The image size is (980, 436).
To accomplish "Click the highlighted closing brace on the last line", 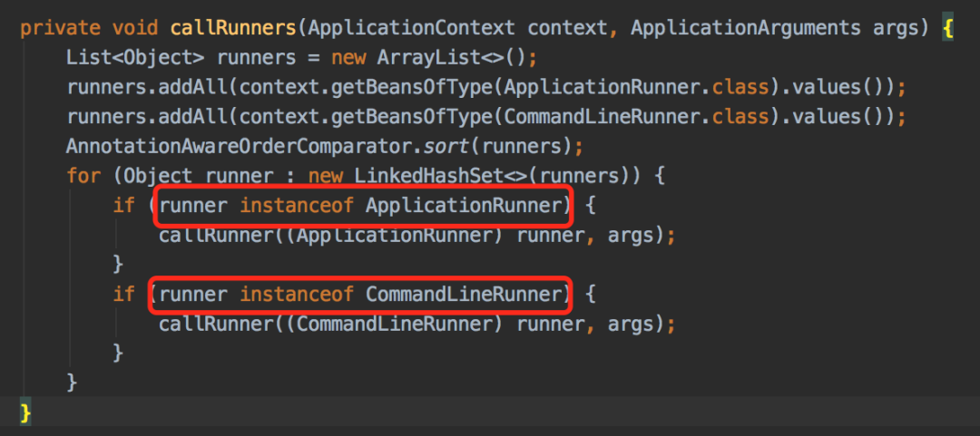I will (25, 412).
